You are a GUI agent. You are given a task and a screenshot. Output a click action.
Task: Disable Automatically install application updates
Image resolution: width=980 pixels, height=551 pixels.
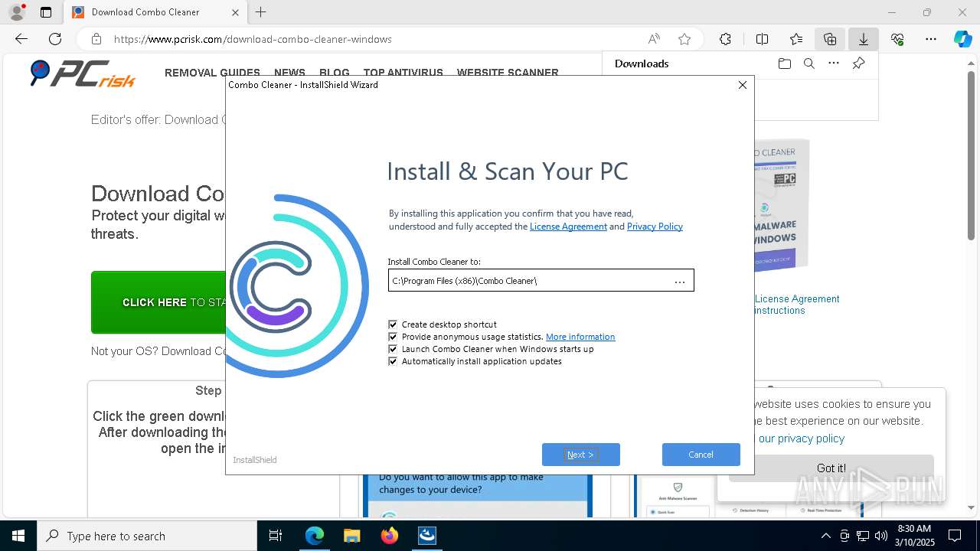point(393,361)
